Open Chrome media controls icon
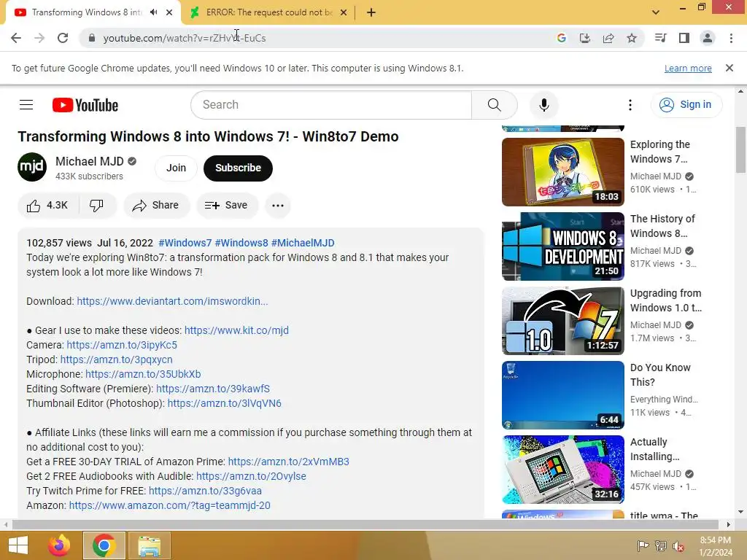 [661, 38]
